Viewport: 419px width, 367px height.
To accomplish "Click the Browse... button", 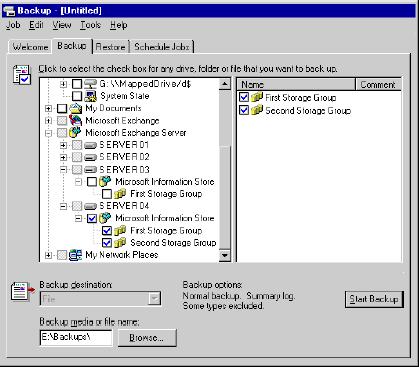I will coord(147,338).
